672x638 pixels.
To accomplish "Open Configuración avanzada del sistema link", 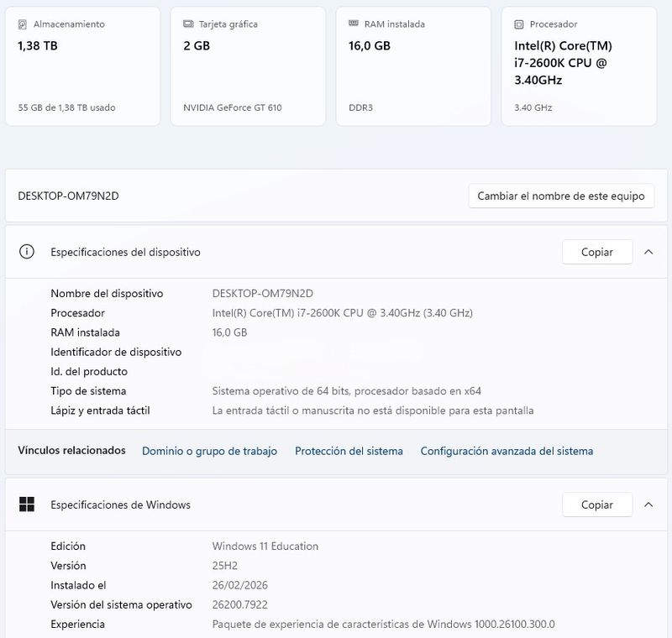I will 507,451.
